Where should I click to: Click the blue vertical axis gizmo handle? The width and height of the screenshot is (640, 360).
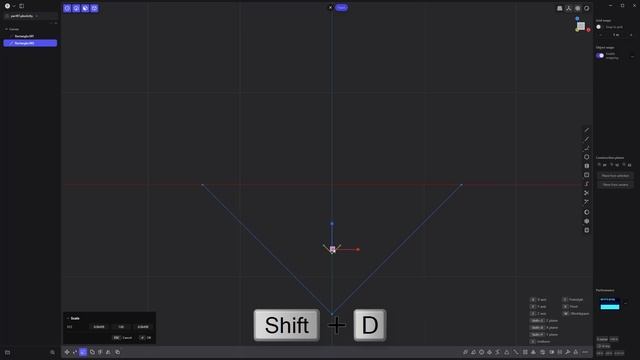[332, 224]
